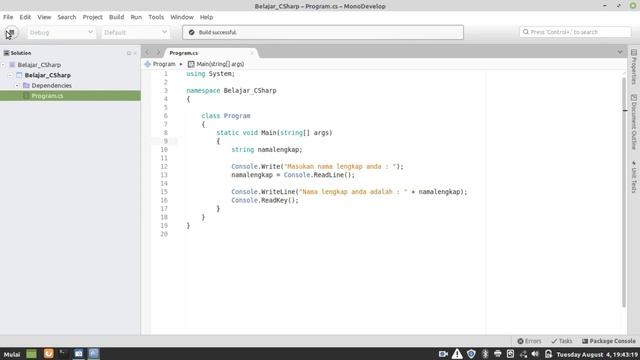Close the Solution pad

(x=136, y=53)
